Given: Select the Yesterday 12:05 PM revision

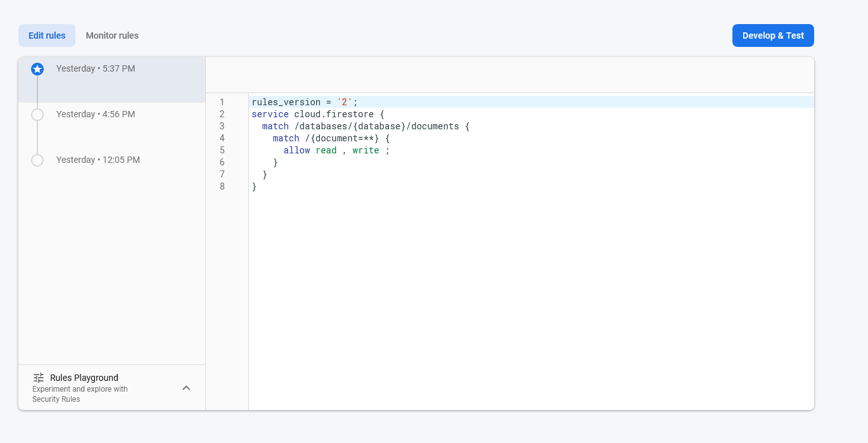Looking at the screenshot, I should [97, 160].
